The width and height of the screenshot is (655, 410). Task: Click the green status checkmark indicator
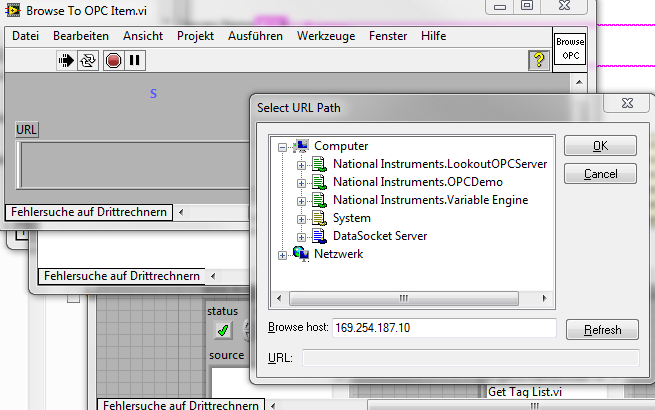tap(223, 330)
